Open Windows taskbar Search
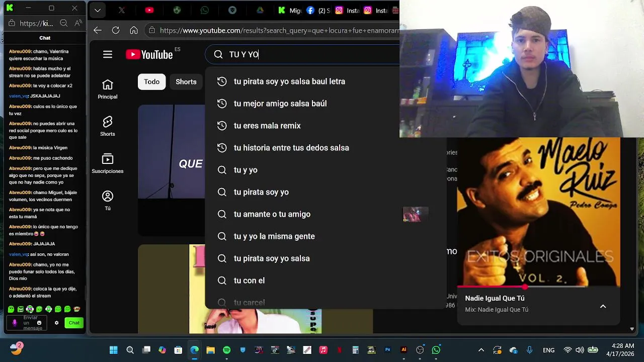644x362 pixels. (x=130, y=350)
